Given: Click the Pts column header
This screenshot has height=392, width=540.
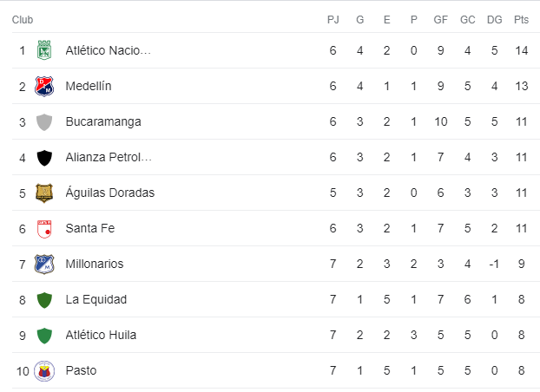Looking at the screenshot, I should [x=521, y=20].
